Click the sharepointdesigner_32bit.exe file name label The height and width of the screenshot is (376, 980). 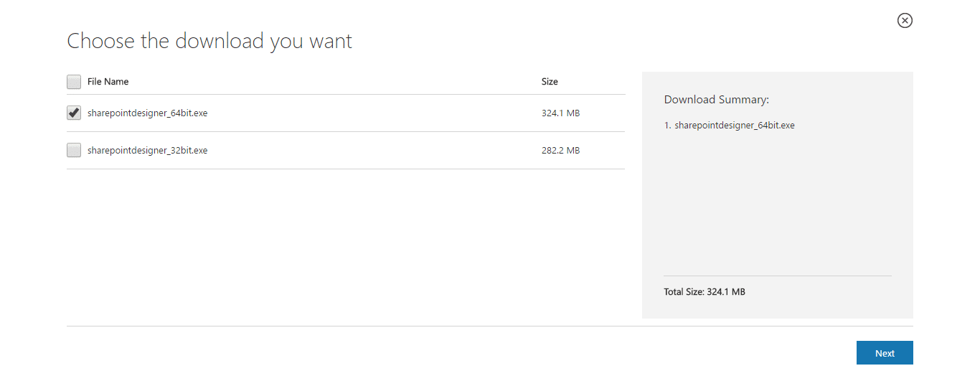[147, 150]
